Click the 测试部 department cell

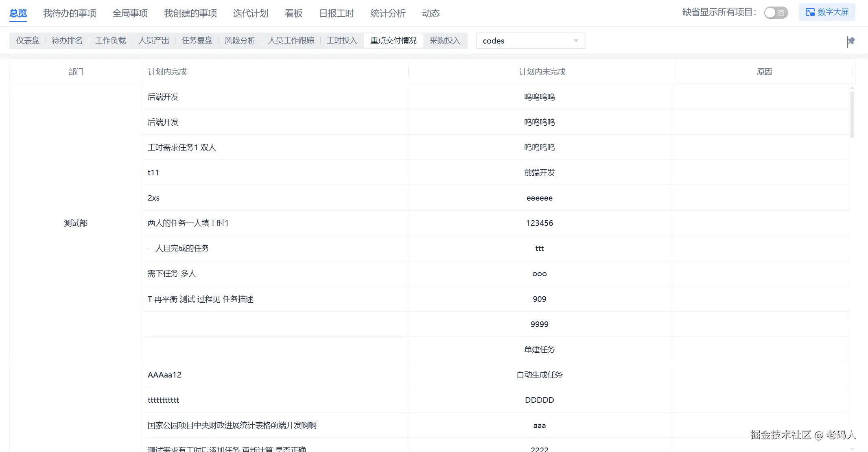click(76, 223)
